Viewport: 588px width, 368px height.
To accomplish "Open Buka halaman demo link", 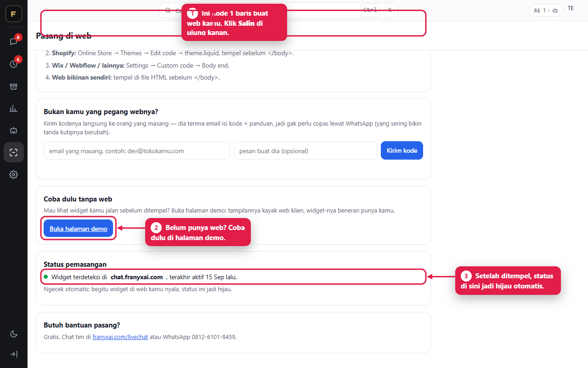I will coord(79,229).
